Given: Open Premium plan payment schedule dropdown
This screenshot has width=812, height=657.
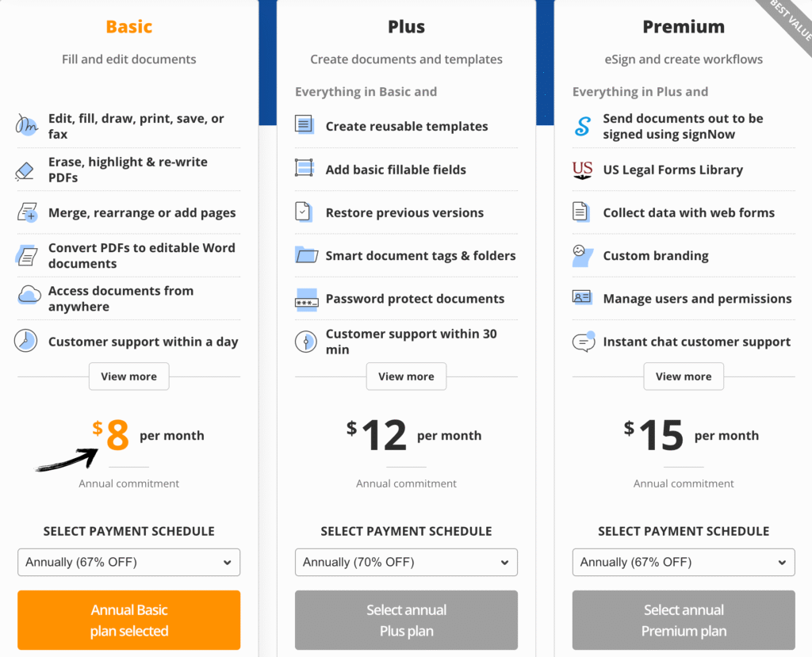Looking at the screenshot, I should (x=684, y=563).
